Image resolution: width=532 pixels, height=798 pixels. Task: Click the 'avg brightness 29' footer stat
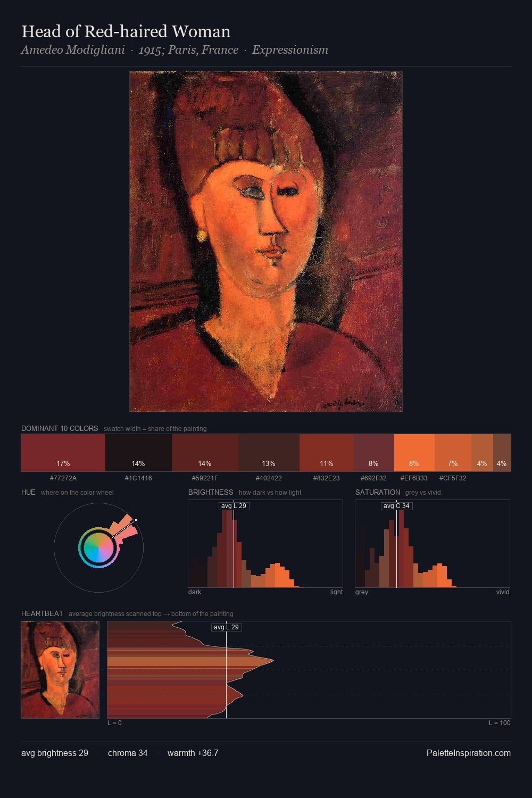[x=55, y=753]
